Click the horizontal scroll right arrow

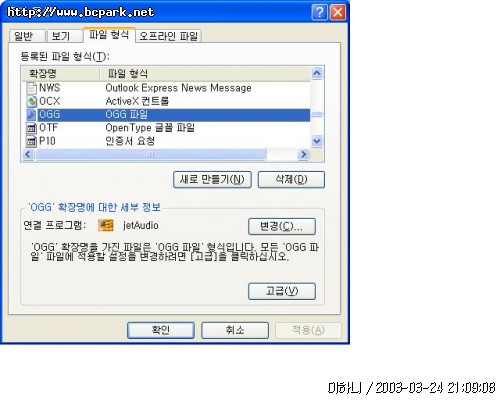pyautogui.click(x=304, y=155)
